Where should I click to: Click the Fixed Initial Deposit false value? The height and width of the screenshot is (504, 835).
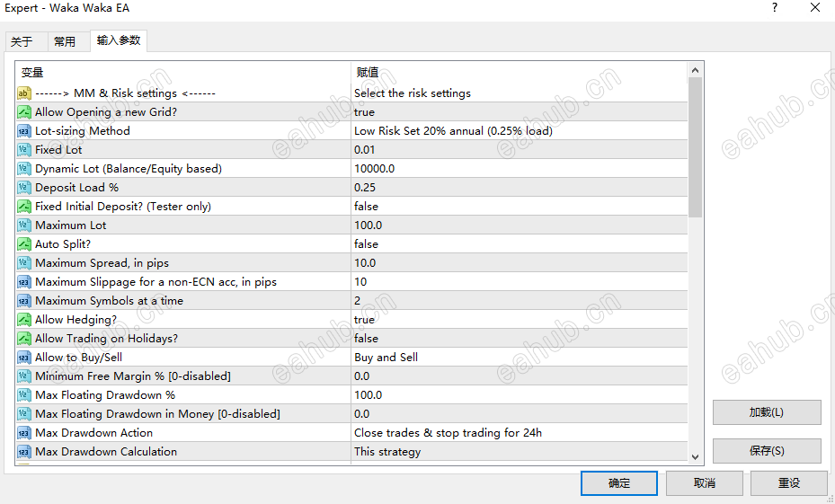click(x=366, y=207)
